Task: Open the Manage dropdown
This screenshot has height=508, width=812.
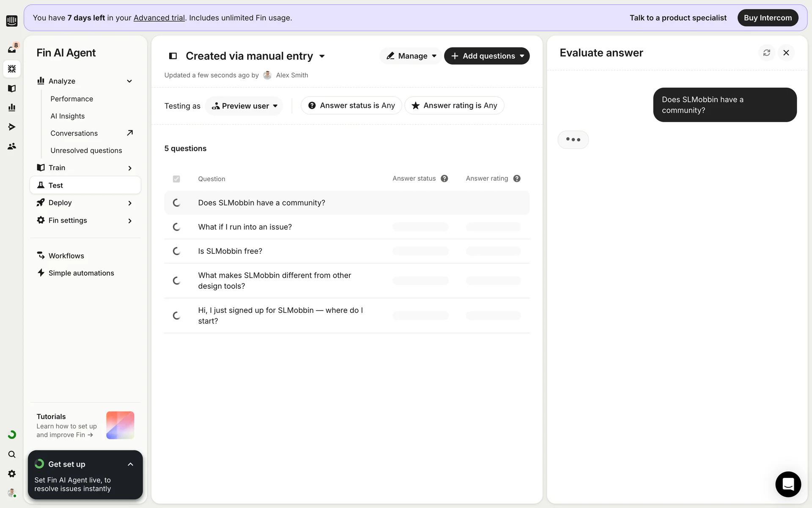Action: coord(411,56)
